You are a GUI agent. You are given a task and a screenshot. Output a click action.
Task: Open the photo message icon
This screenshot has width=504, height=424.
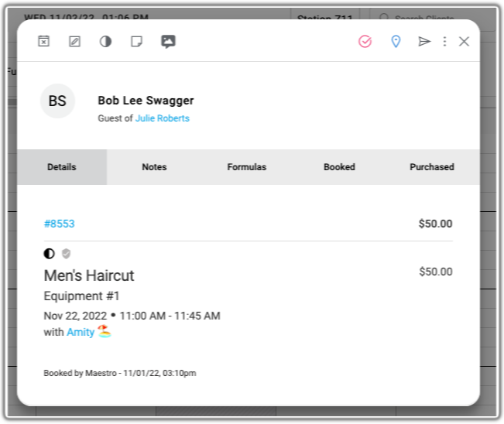[x=168, y=42]
